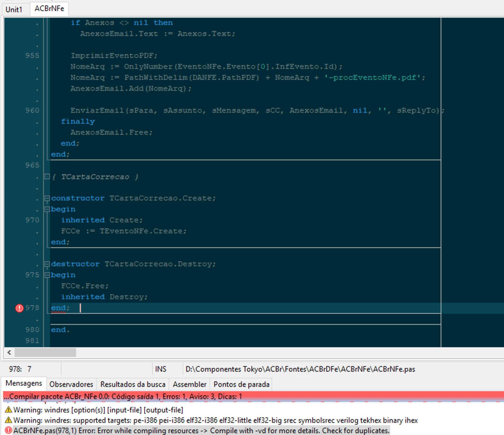Click the warning icon of the windres option(s) message
Screen dimensions: 504x435
click(x=8, y=410)
